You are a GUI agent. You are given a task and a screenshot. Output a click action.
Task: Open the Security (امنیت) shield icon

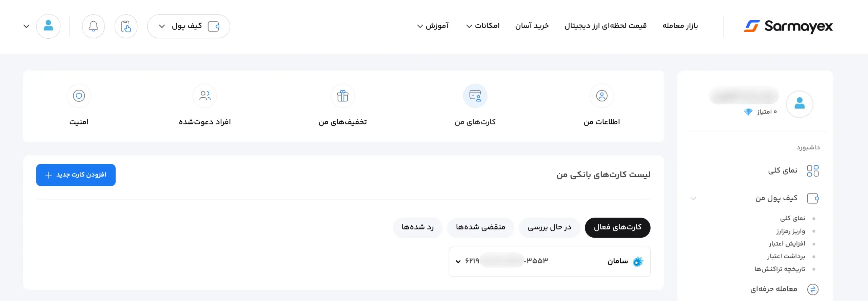(79, 96)
